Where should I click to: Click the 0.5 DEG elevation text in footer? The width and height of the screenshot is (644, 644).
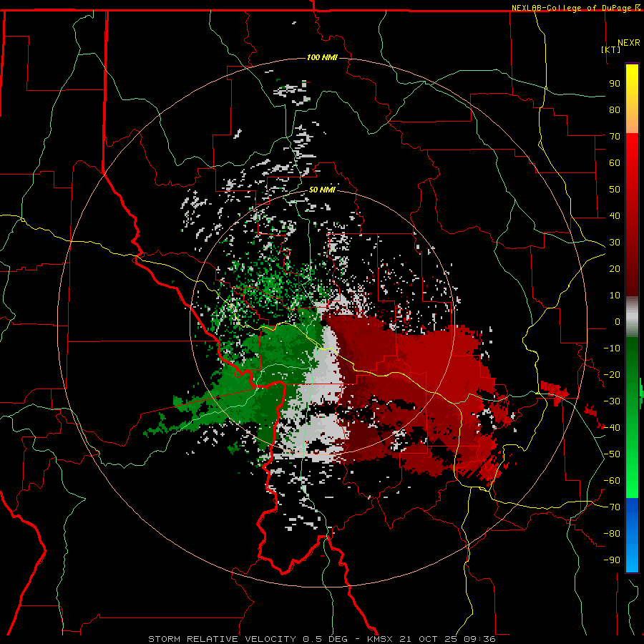(325, 639)
